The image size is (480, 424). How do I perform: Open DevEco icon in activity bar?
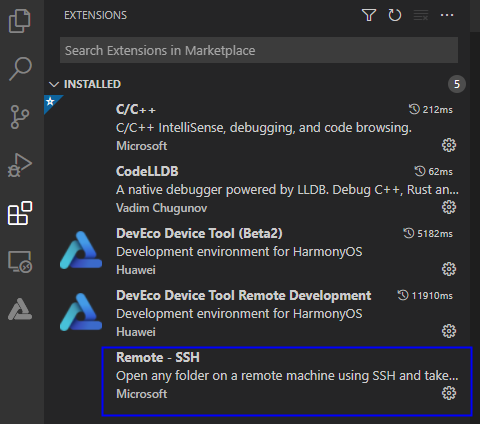coord(20,309)
